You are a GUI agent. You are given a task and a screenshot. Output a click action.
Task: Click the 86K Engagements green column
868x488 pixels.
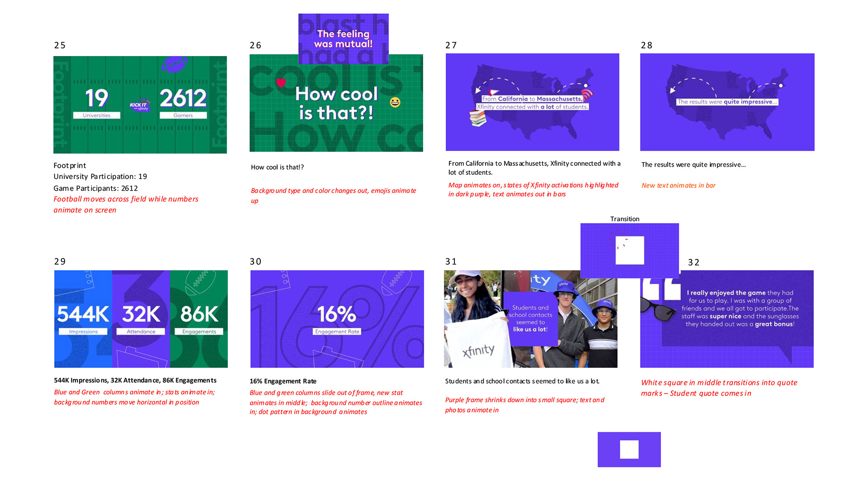[x=199, y=319]
